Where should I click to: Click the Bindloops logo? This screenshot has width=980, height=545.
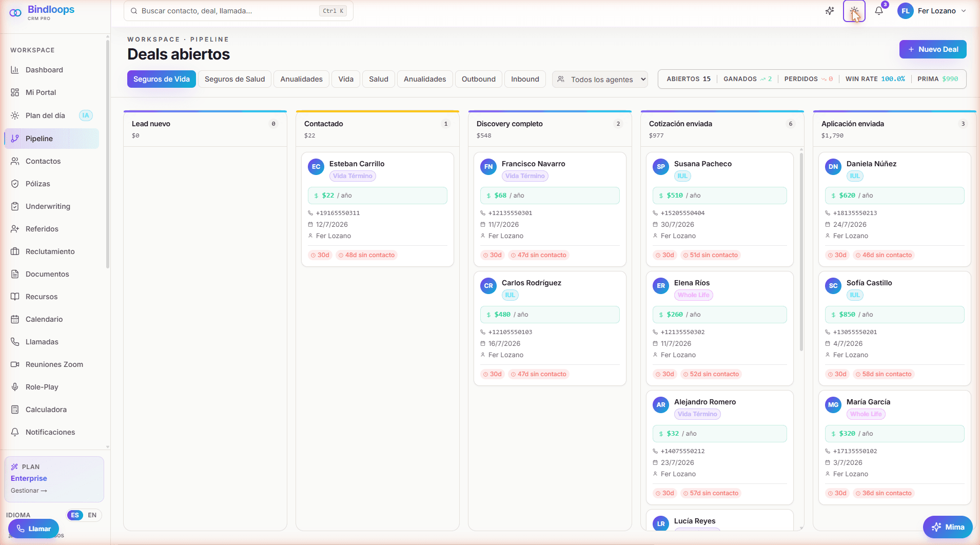click(x=42, y=13)
